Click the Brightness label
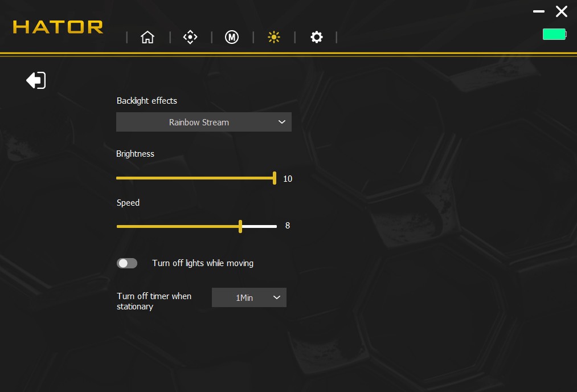 135,154
